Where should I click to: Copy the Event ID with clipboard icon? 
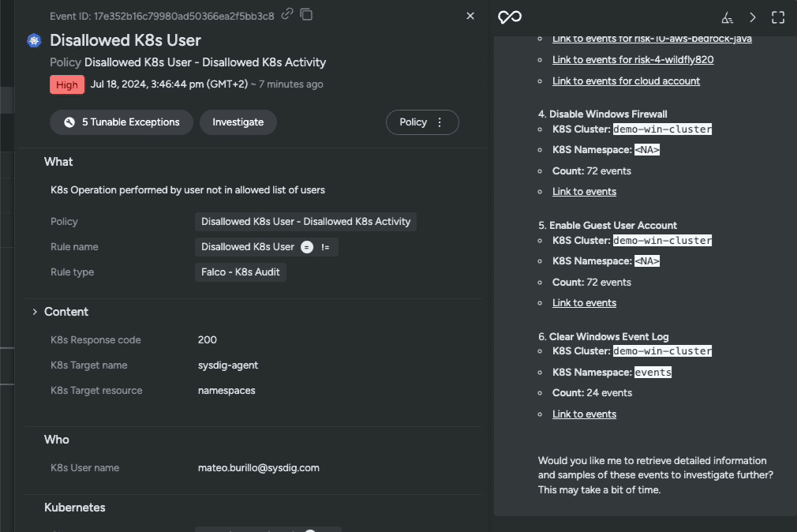pos(306,14)
